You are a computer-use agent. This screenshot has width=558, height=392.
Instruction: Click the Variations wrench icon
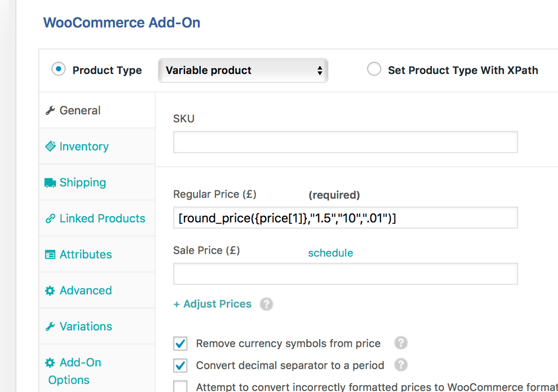[50, 327]
